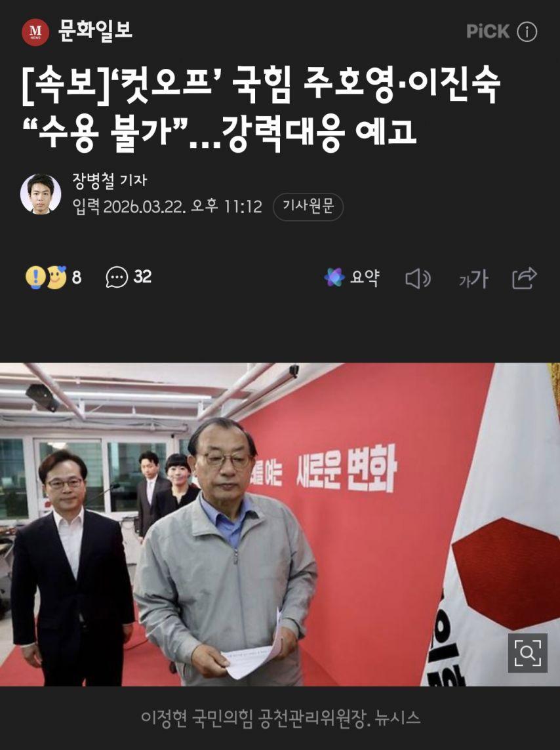Enlarge photo using the magnifier icon
This screenshot has width=560, height=750.
pos(527,653)
